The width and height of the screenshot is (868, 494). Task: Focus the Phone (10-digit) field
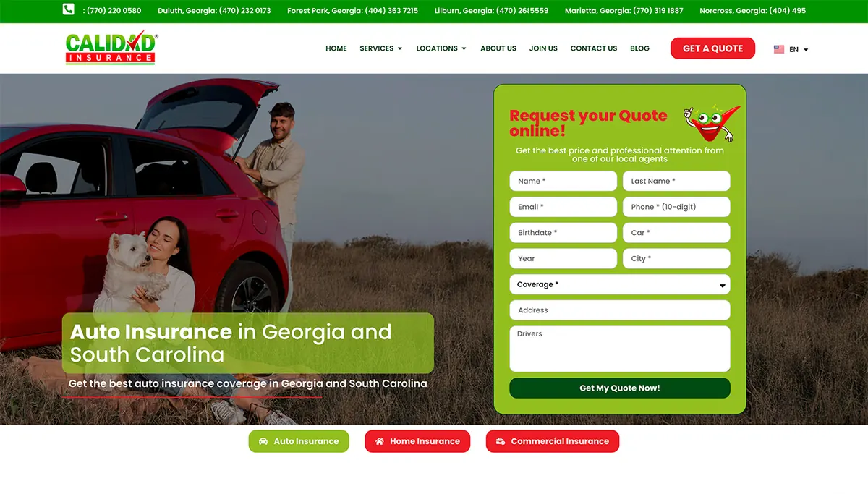click(x=676, y=207)
